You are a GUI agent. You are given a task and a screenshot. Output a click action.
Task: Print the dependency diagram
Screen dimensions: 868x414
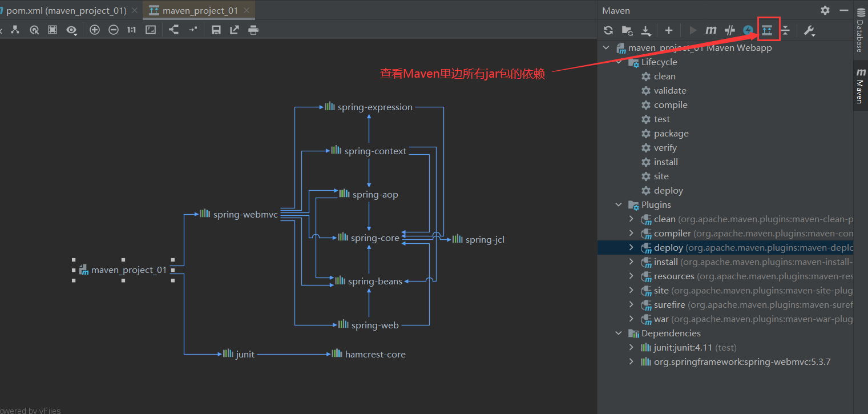(x=253, y=30)
